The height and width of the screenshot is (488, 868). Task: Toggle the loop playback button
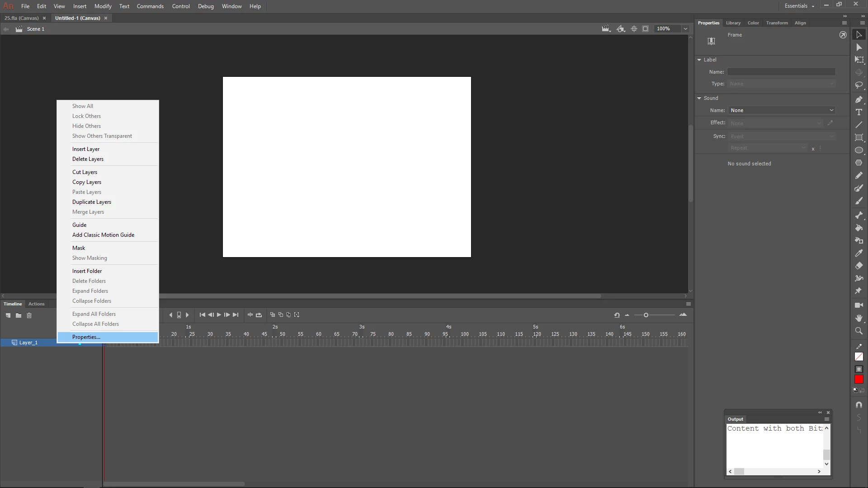point(259,315)
